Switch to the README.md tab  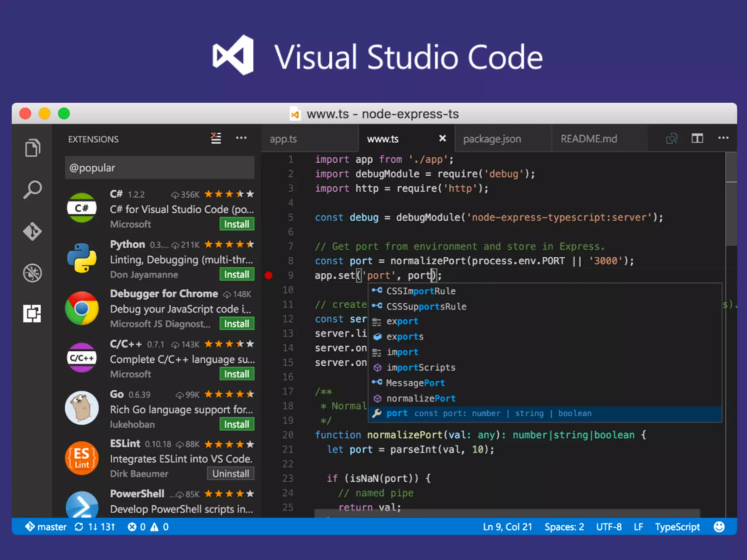(x=588, y=139)
